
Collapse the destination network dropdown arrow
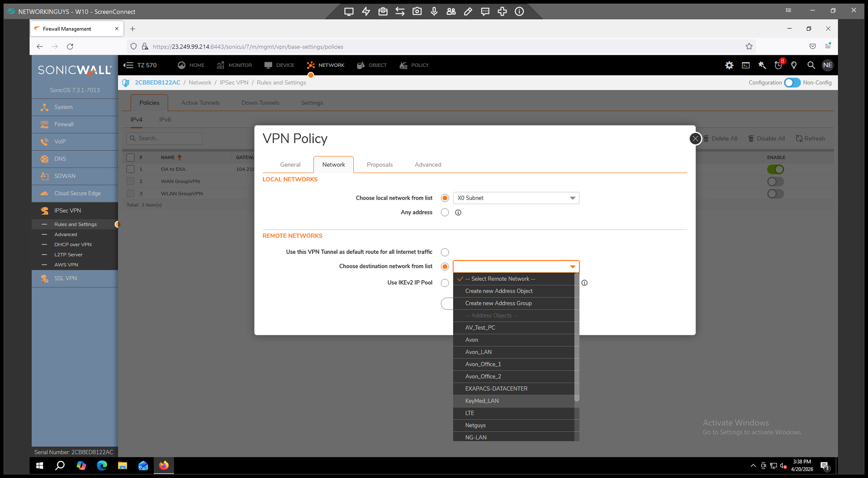click(x=573, y=267)
